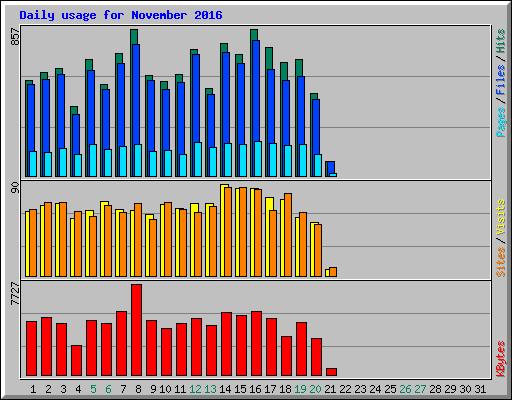This screenshot has height=400, width=512.
Task: Click the blue Files bar for day 4
Action: click(76, 134)
